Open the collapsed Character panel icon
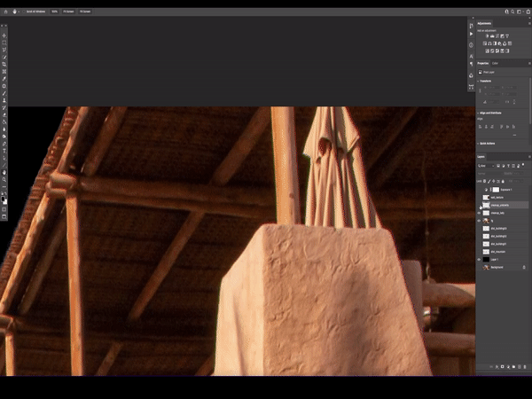 (471, 56)
